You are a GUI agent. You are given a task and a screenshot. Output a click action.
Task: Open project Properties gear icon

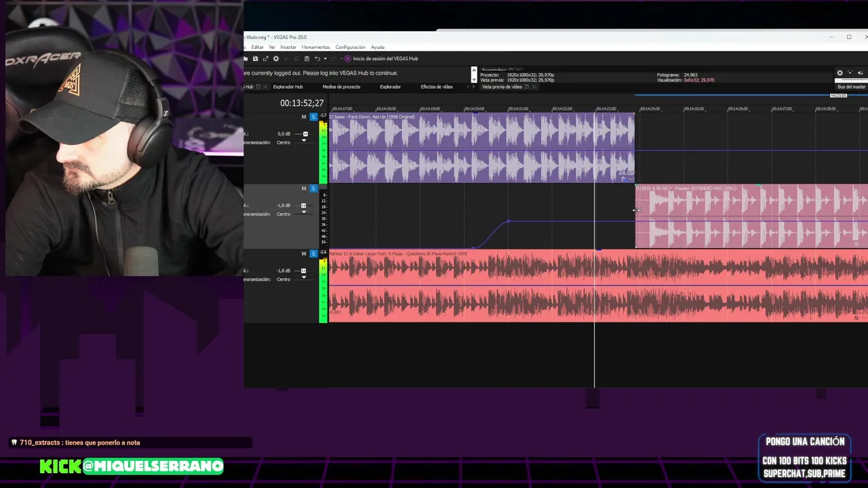(276, 58)
